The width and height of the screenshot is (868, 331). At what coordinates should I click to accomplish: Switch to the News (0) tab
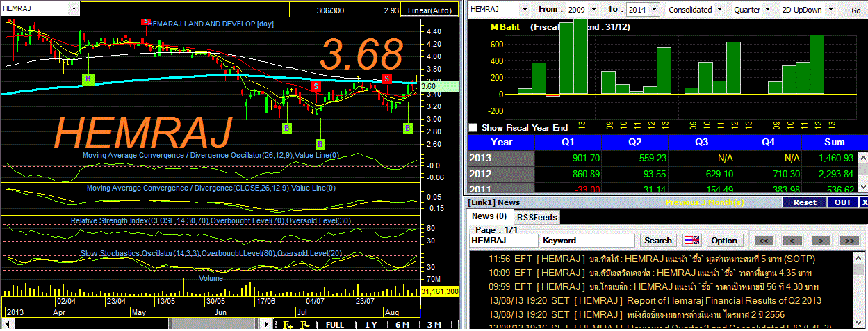tap(491, 216)
